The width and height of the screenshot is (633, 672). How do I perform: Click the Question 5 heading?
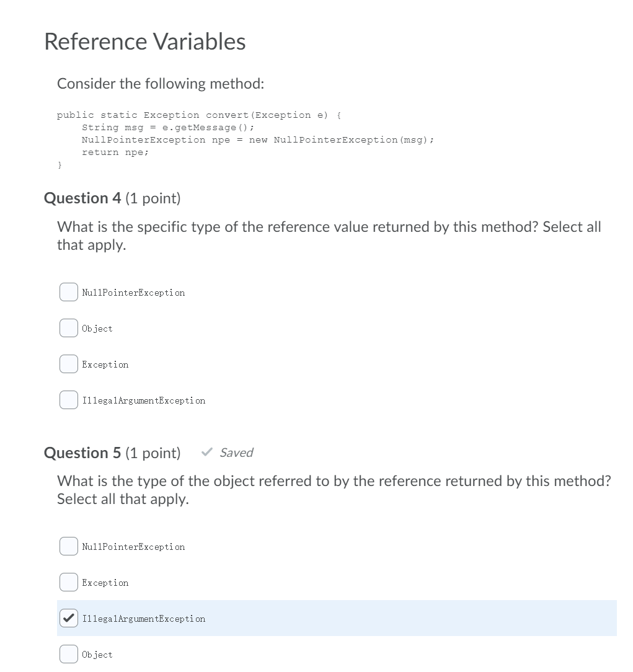tap(82, 453)
